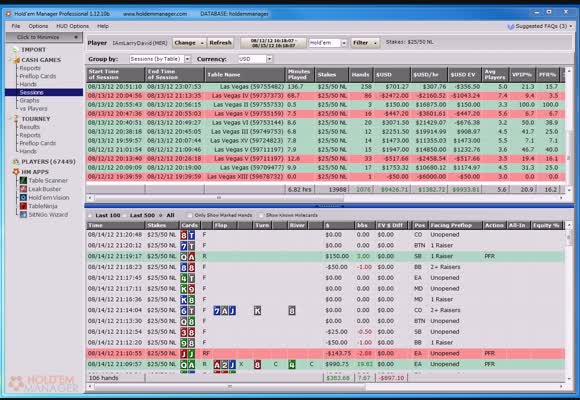Sort by $USD/hr column header
The image size is (580, 400).
(x=429, y=74)
